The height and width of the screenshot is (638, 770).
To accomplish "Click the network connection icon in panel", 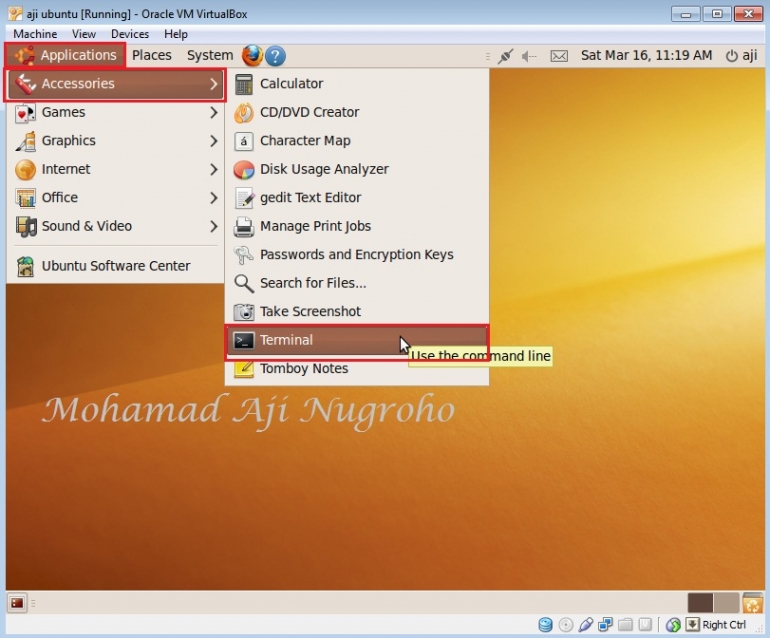I will coord(505,56).
